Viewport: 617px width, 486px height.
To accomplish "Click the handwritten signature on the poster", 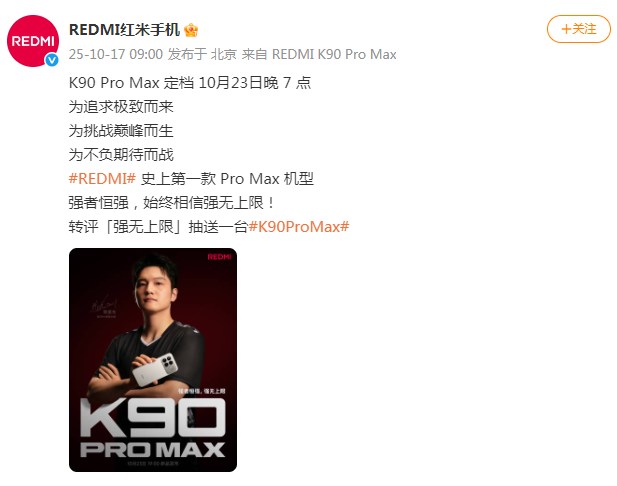I will click(103, 306).
